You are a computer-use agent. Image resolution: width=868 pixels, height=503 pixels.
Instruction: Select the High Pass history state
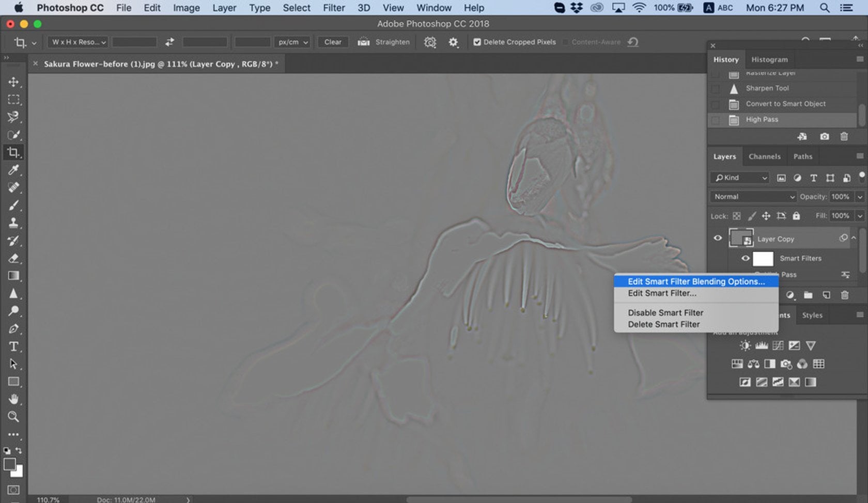tap(762, 119)
